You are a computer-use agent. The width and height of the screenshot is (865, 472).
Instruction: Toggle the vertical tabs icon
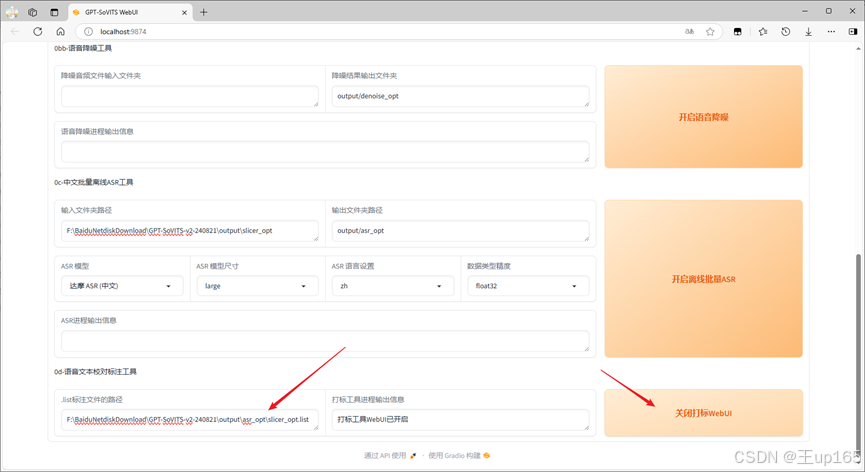pyautogui.click(x=54, y=12)
